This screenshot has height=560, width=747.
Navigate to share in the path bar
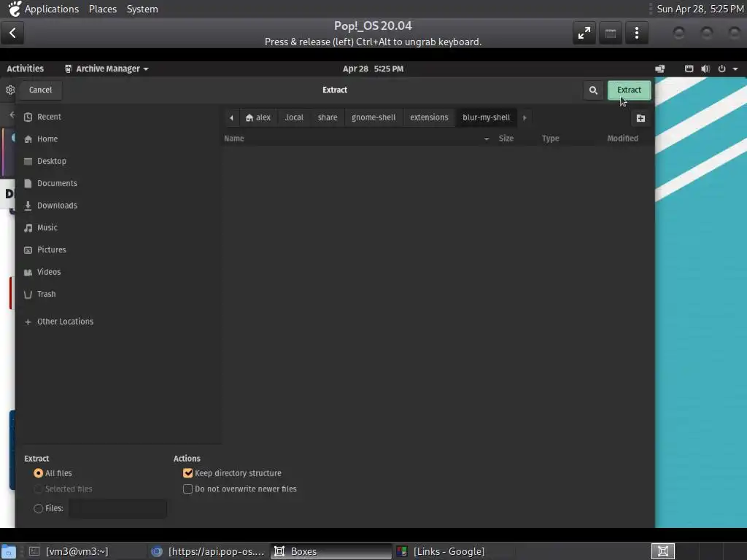[328, 117]
